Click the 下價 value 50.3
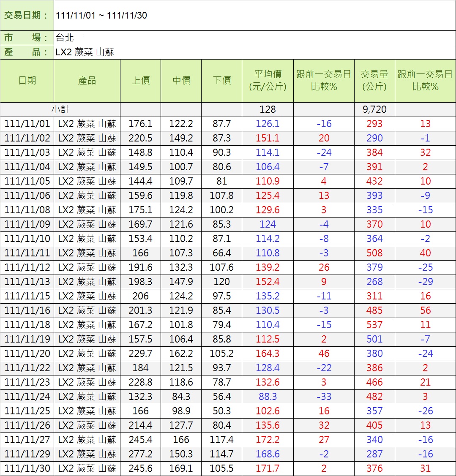 [221, 411]
